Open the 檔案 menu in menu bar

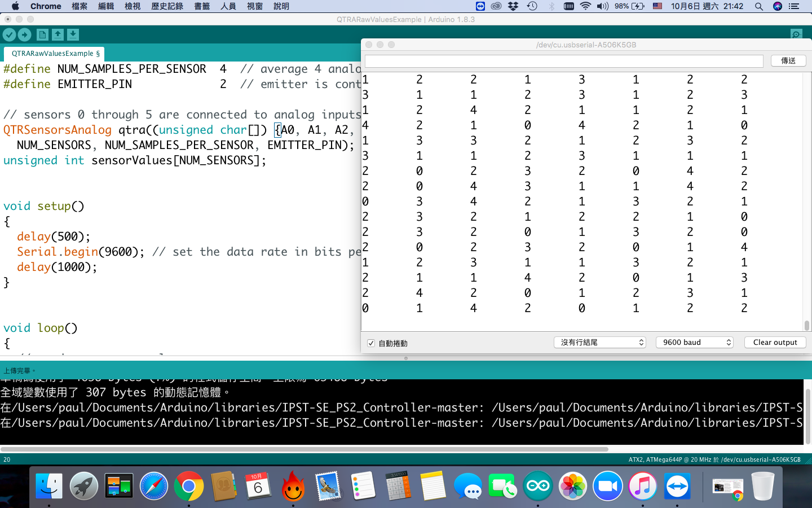(80, 6)
